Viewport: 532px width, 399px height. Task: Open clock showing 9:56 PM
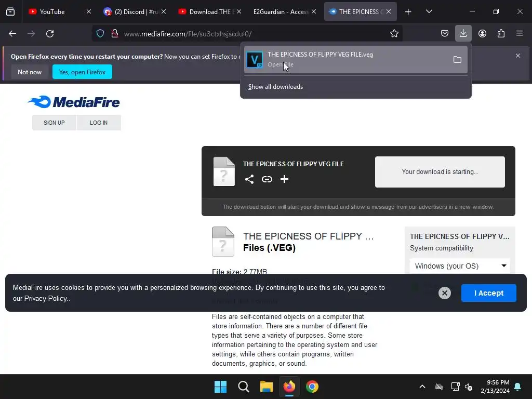click(x=495, y=387)
